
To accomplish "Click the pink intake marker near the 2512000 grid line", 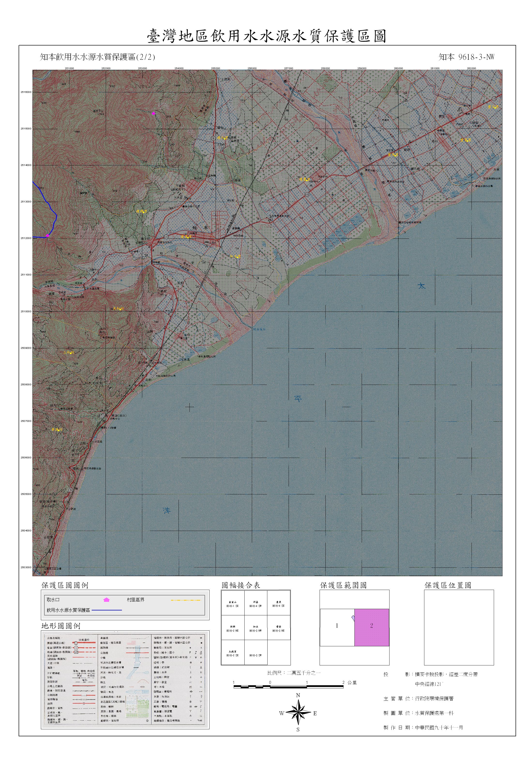I will point(47,235).
